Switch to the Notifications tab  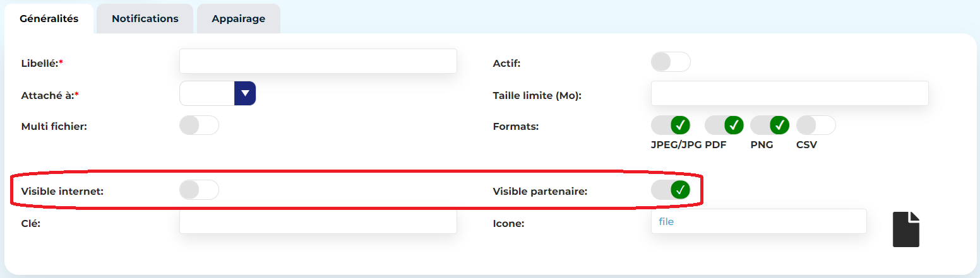(145, 19)
